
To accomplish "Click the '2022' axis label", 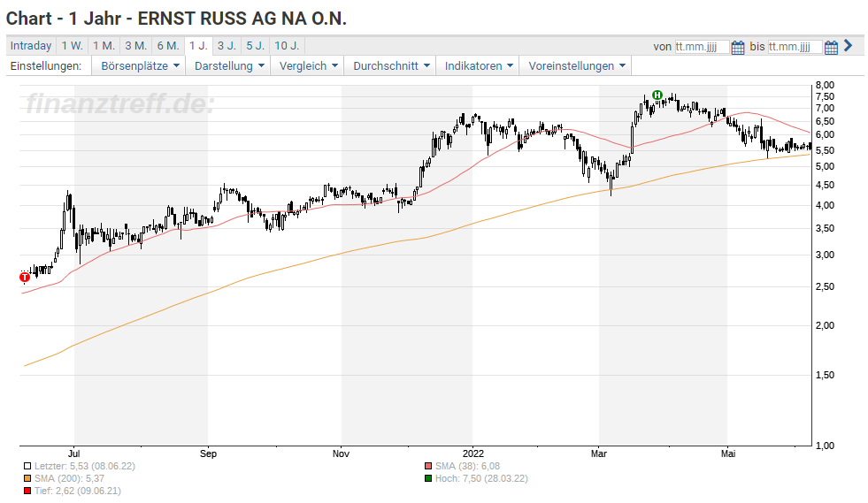I will (472, 453).
